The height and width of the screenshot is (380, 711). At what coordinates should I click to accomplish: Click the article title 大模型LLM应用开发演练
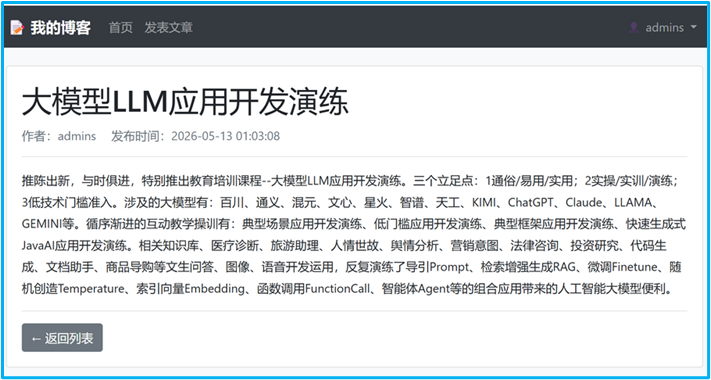click(185, 102)
